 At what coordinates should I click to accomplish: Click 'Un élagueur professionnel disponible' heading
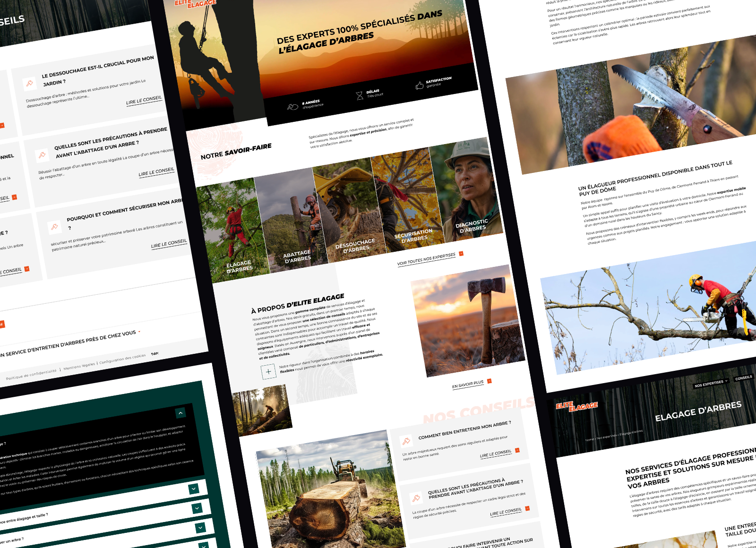click(x=656, y=178)
